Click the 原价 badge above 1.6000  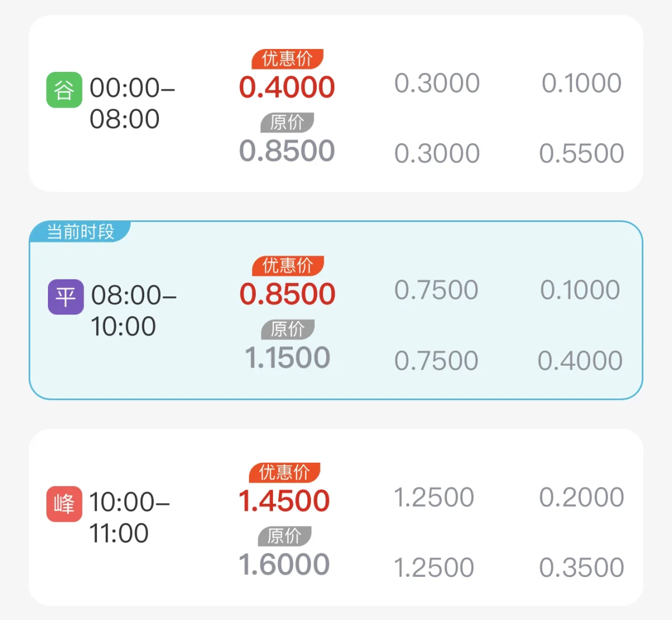pyautogui.click(x=285, y=536)
